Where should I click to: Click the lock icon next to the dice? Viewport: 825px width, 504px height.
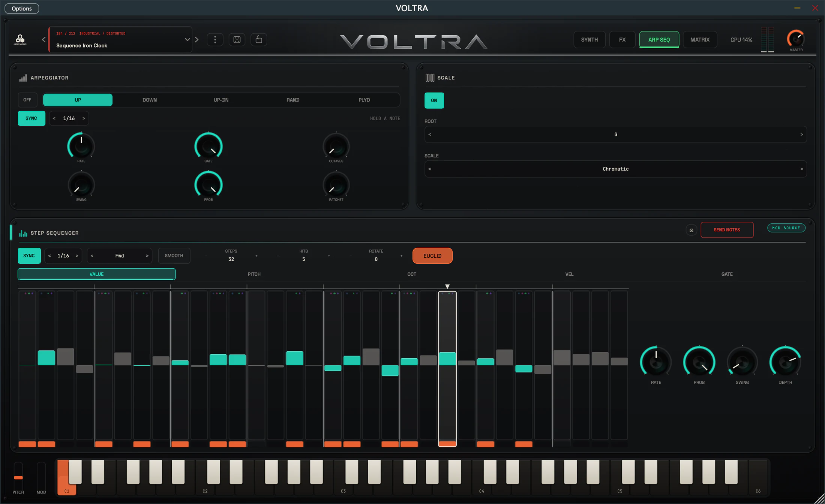click(259, 39)
